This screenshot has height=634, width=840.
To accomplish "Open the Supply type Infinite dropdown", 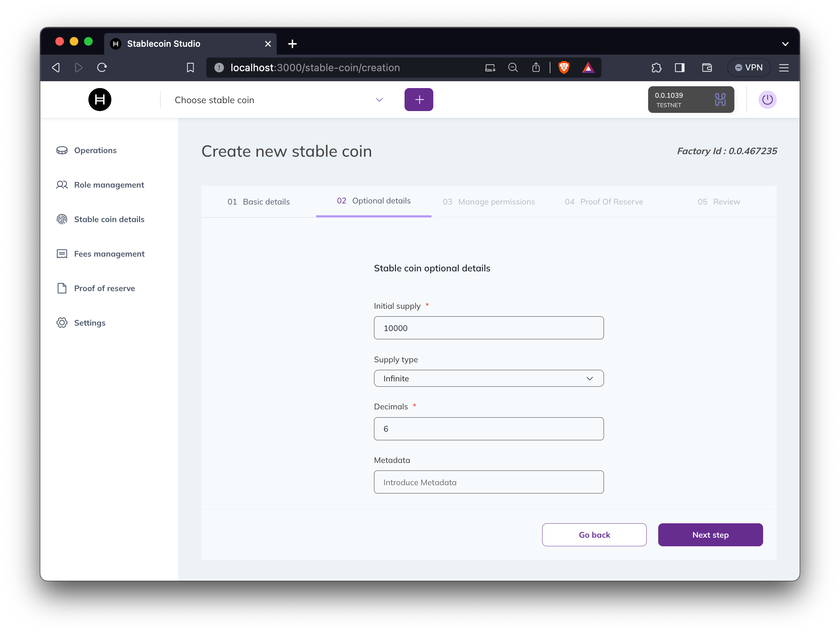I will coord(488,378).
